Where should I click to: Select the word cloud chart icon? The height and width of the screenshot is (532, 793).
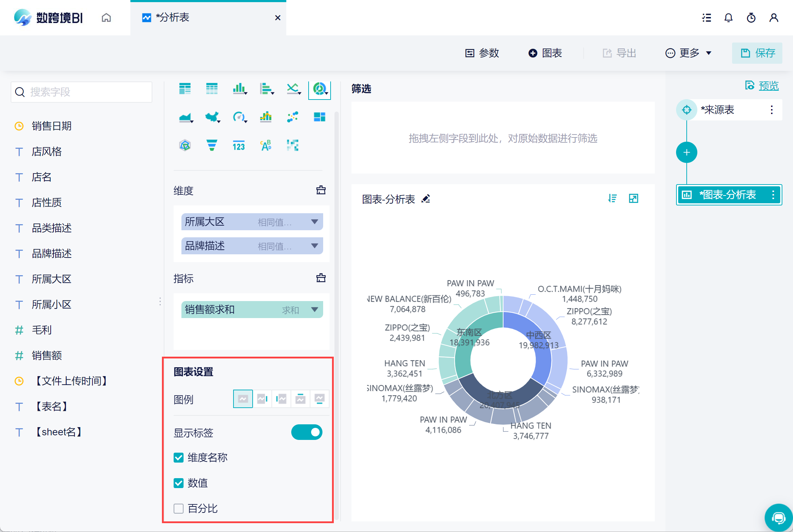[265, 145]
